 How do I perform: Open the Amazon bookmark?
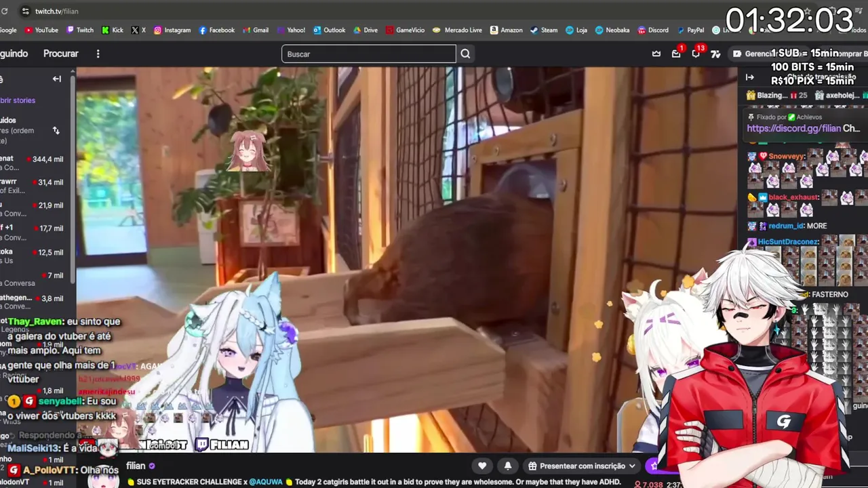coord(507,30)
